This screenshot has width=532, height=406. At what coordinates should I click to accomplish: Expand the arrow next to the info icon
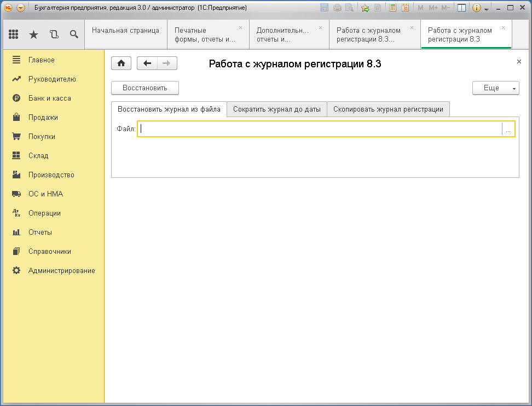(x=487, y=9)
